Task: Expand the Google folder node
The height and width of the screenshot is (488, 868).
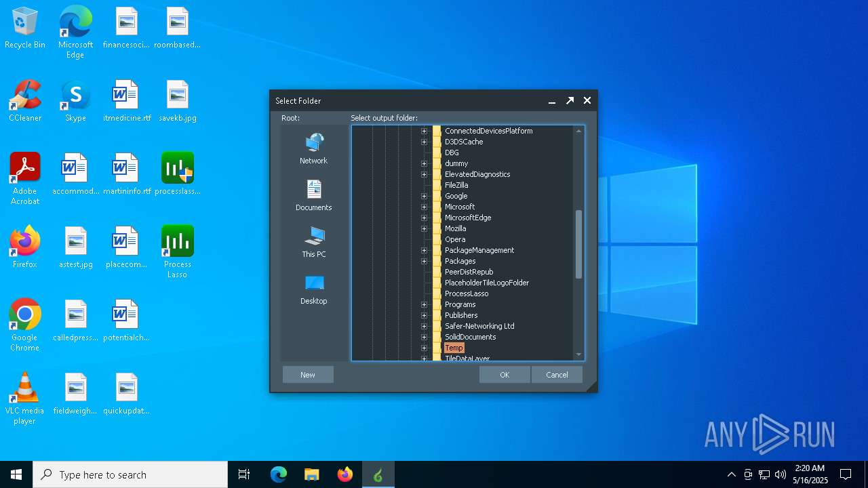Action: 424,196
